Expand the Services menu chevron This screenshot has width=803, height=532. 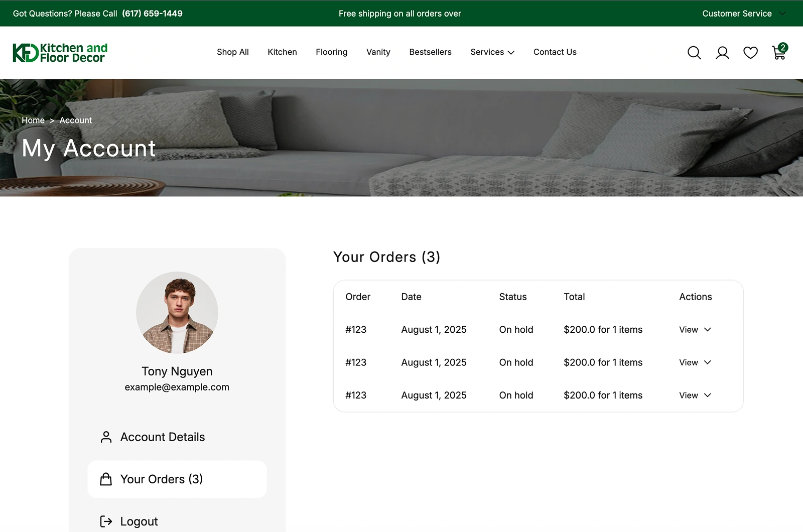click(x=511, y=52)
